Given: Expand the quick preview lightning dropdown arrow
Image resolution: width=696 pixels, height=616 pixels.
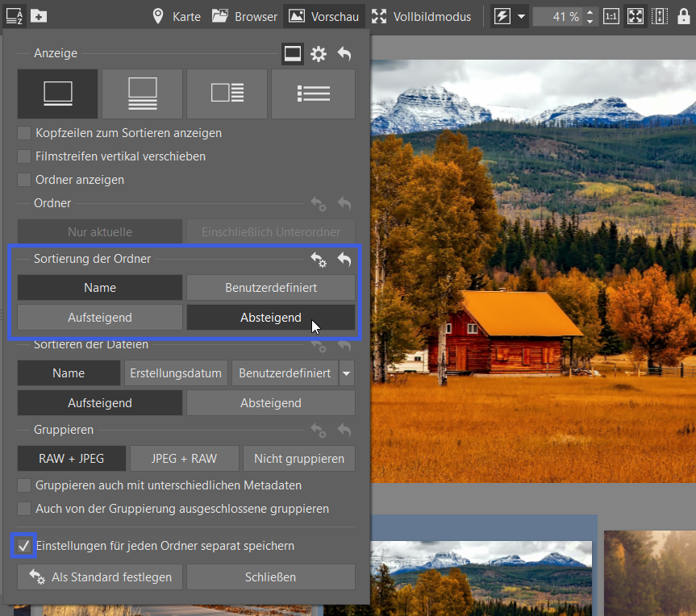Looking at the screenshot, I should coord(522,16).
